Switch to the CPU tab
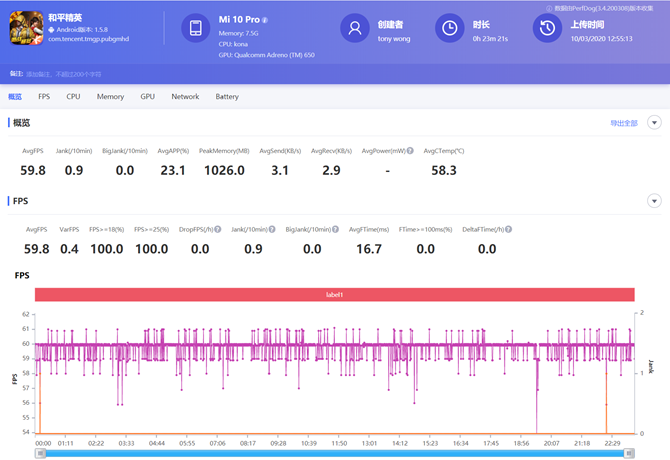 pyautogui.click(x=73, y=97)
